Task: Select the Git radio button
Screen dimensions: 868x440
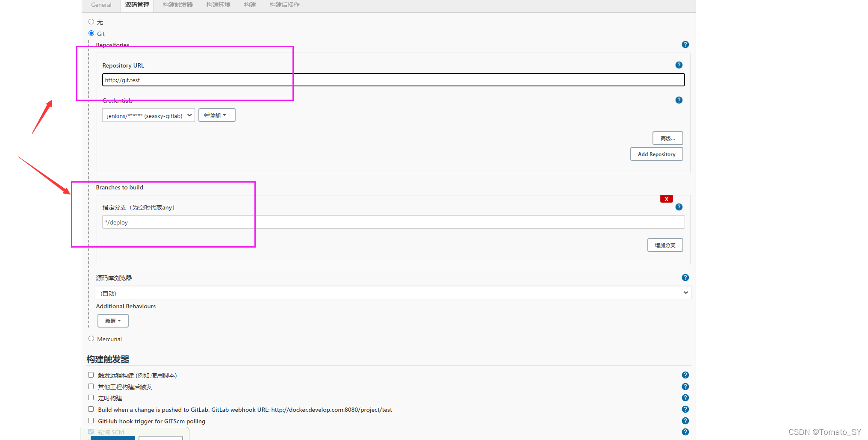Action: coord(91,33)
